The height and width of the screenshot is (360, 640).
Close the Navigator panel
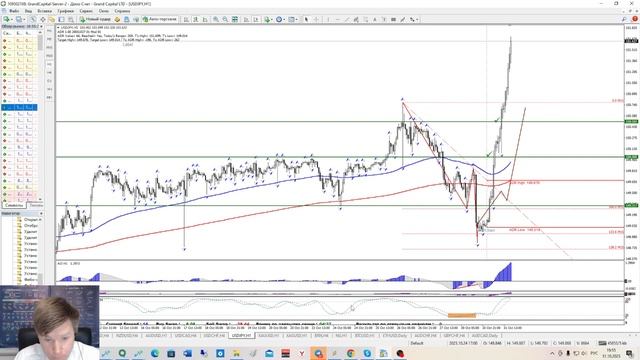41,213
